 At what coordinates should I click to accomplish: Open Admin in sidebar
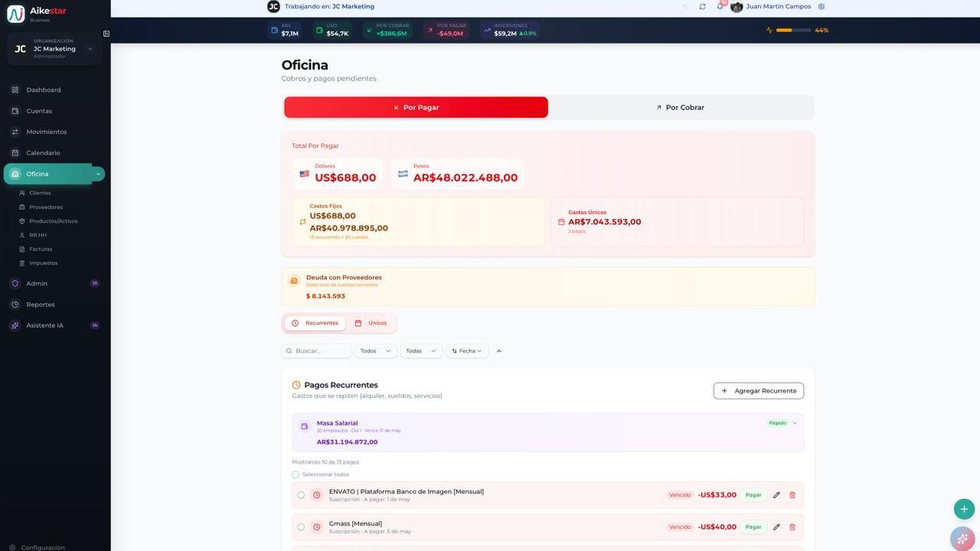tap(55, 283)
